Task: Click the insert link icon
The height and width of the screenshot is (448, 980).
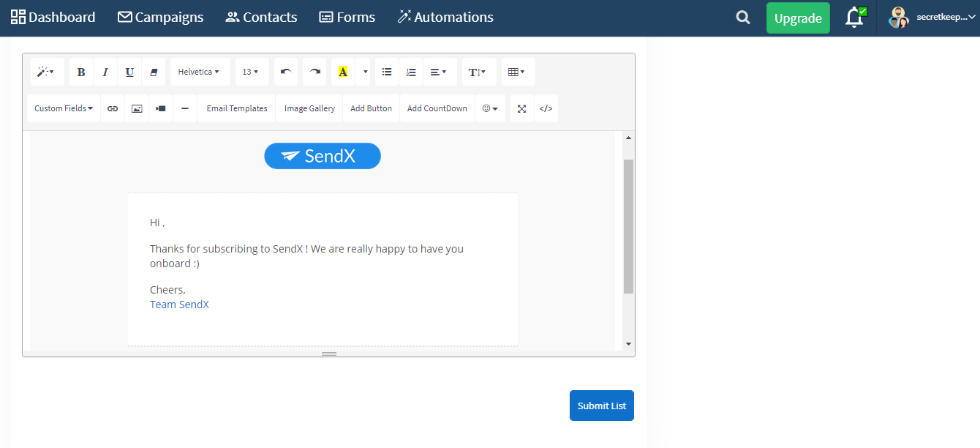Action: click(x=113, y=108)
